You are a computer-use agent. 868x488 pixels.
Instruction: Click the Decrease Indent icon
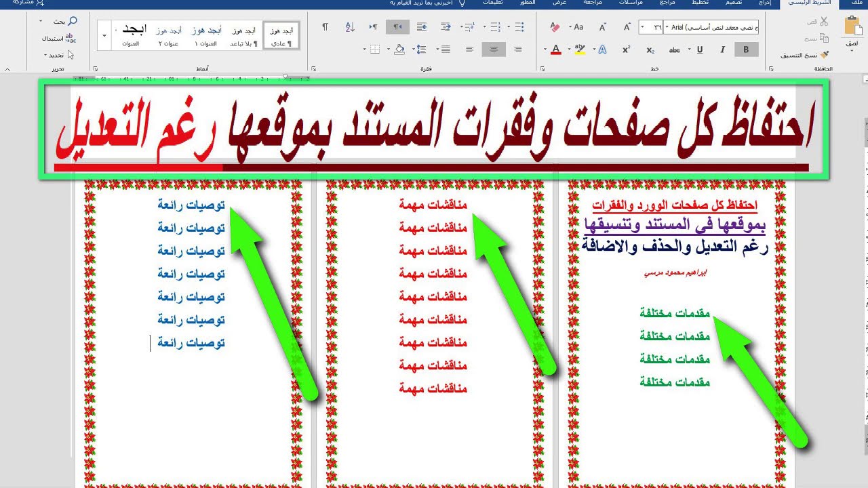coord(446,27)
